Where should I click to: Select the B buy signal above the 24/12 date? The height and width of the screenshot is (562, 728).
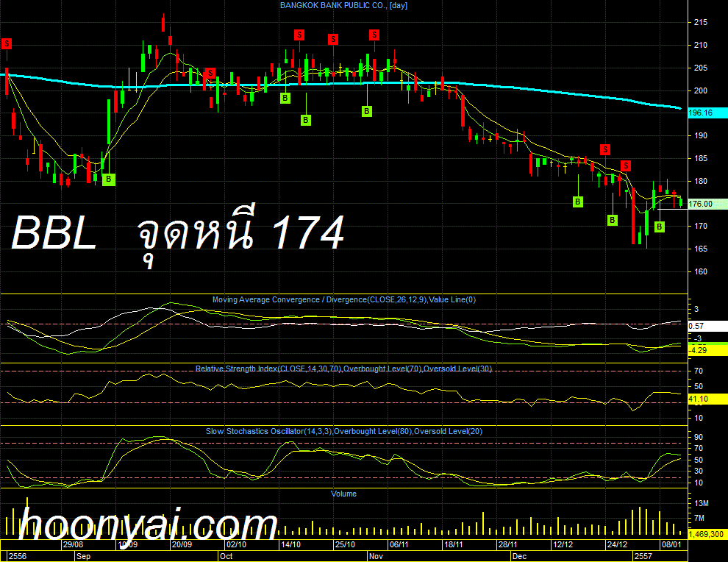613,220
